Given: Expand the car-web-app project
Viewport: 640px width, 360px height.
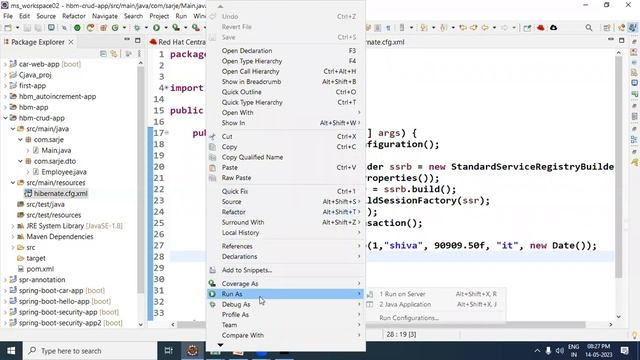Looking at the screenshot, I should (x=6, y=64).
